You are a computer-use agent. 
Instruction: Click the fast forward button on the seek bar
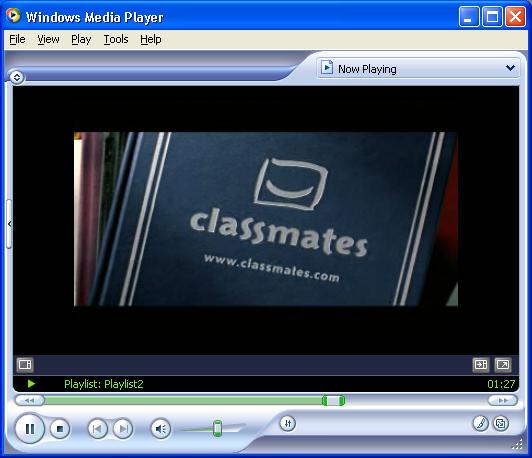503,401
